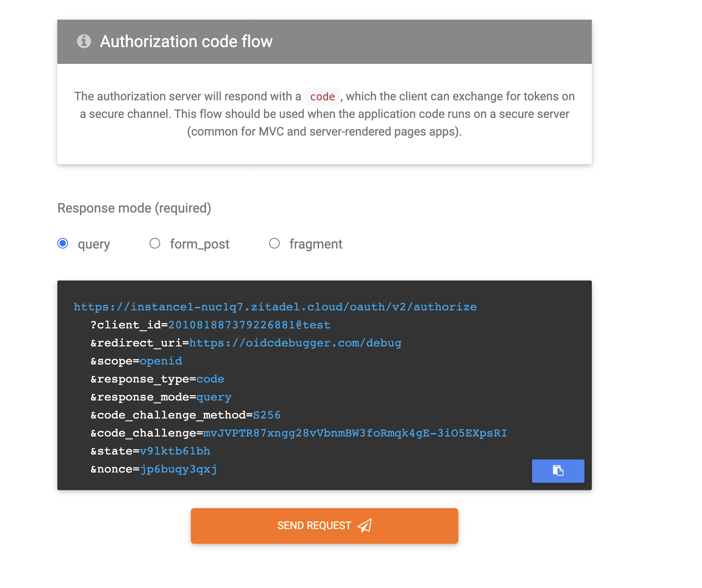Click the inline 'code' badge in the description text
702x588 pixels.
pyautogui.click(x=322, y=97)
